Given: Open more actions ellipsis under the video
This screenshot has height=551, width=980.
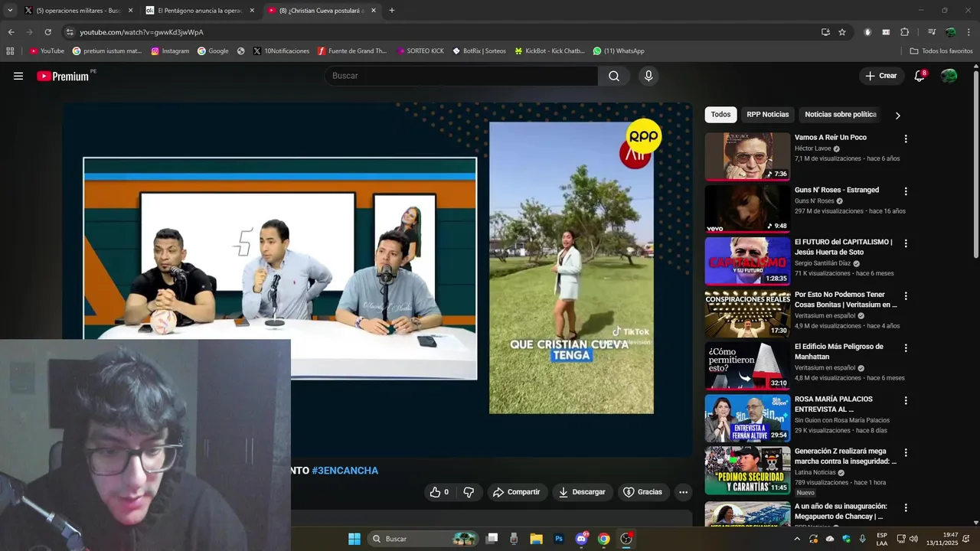Looking at the screenshot, I should point(684,492).
